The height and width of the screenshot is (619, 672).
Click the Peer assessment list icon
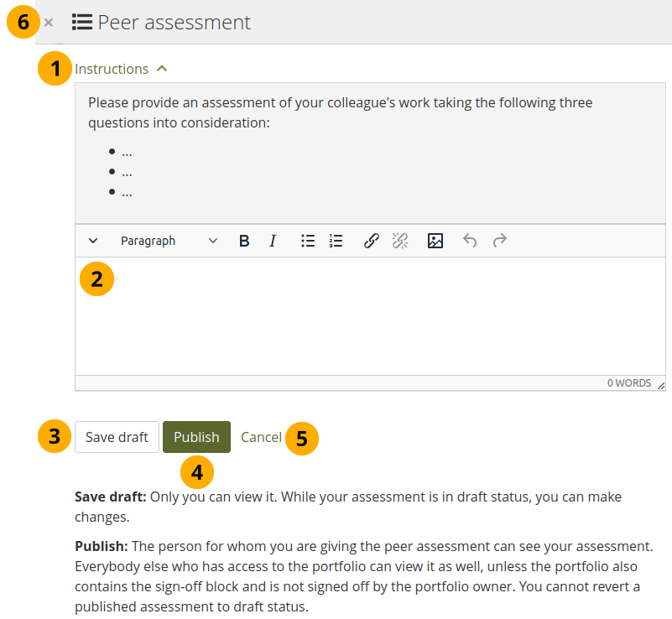pyautogui.click(x=81, y=23)
